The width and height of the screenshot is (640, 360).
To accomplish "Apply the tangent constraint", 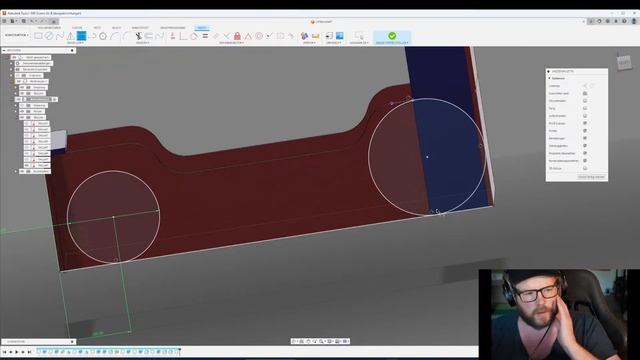I will [x=194, y=36].
